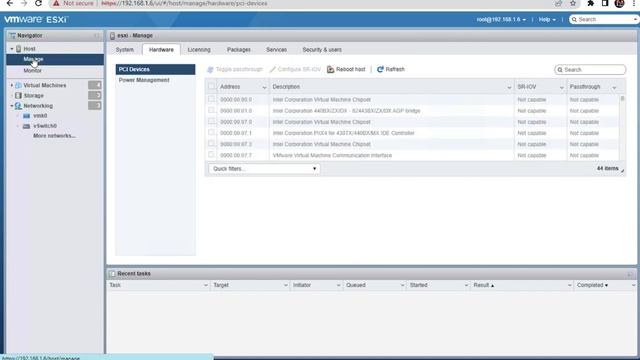Viewport: 640px width, 360px height.
Task: Open the browser extensions puzzle icon
Action: (x=591, y=3)
